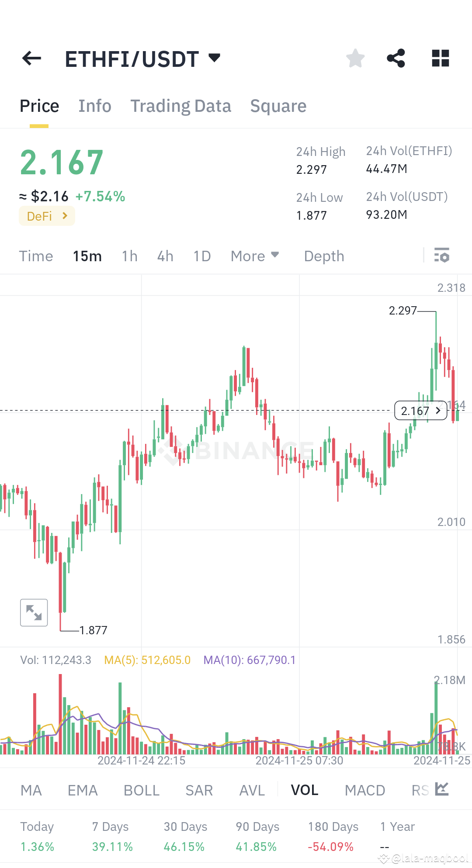Expand the More interval options
Viewport: 472px width, 868px height.
click(x=254, y=256)
